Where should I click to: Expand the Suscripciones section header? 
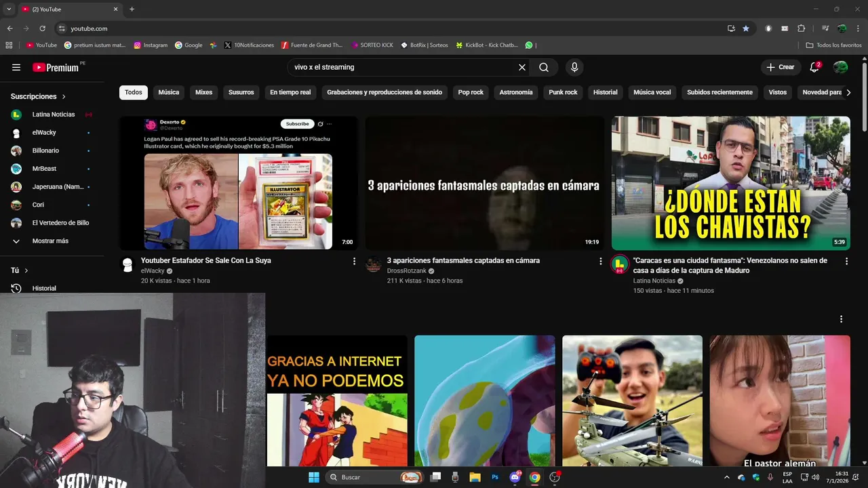coord(39,96)
